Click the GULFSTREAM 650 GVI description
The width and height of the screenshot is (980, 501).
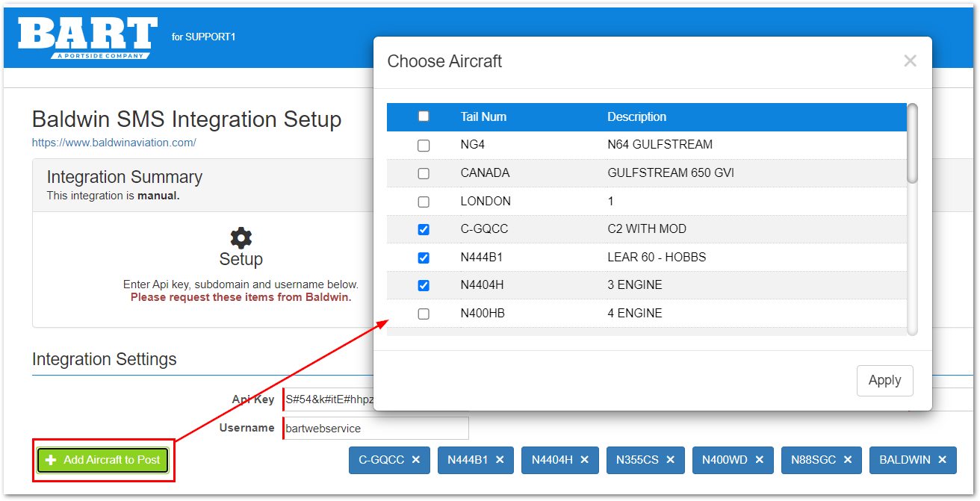click(671, 172)
